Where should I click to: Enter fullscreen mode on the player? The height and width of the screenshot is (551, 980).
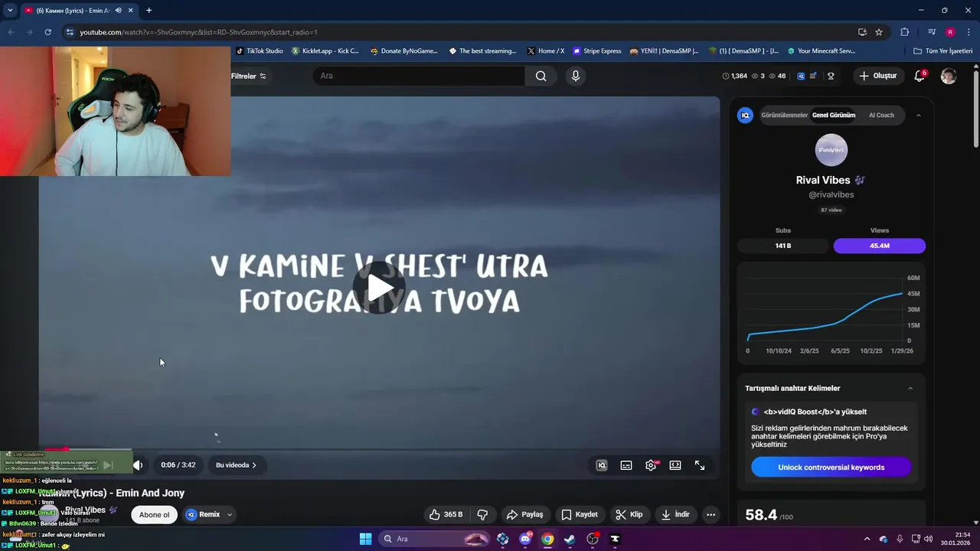[x=700, y=465]
